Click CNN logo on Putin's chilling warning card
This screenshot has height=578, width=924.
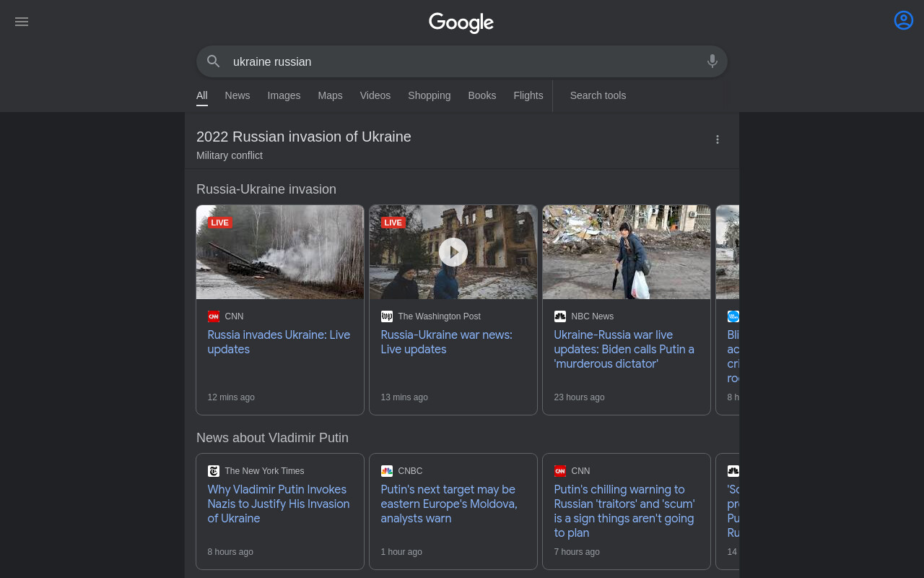coord(560,471)
